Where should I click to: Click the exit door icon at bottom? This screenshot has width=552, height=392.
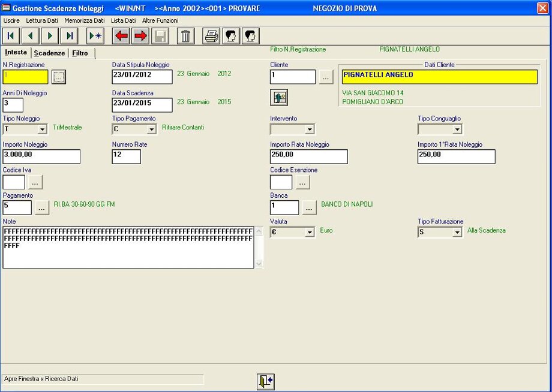click(265, 381)
